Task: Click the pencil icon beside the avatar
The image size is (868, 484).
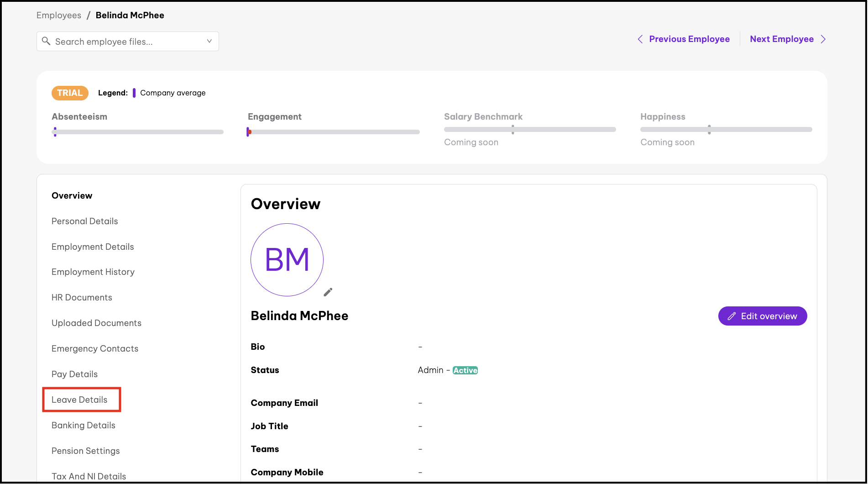Action: tap(328, 292)
